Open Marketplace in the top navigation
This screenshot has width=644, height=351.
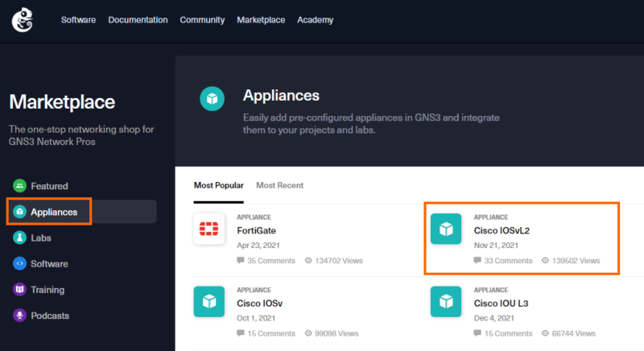[261, 20]
